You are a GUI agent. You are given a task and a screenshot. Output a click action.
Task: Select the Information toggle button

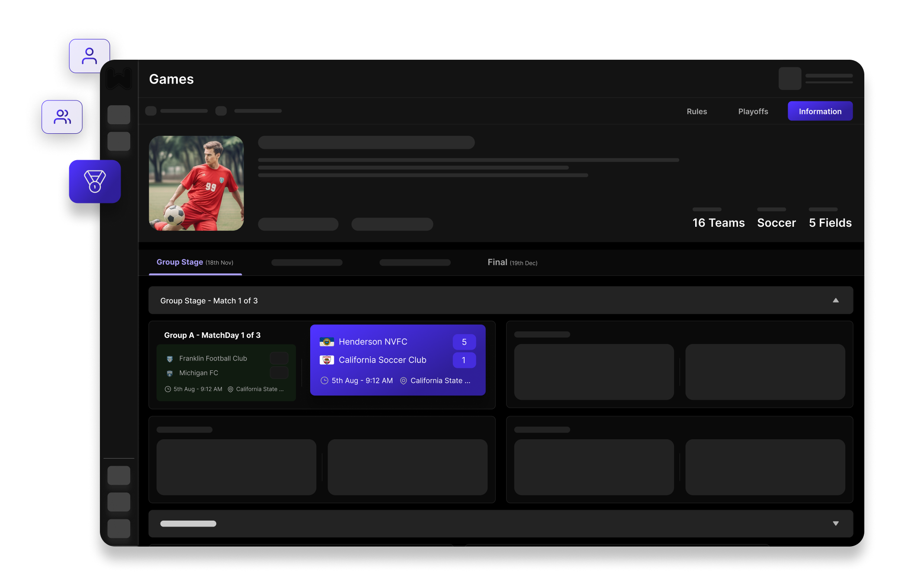click(x=820, y=111)
